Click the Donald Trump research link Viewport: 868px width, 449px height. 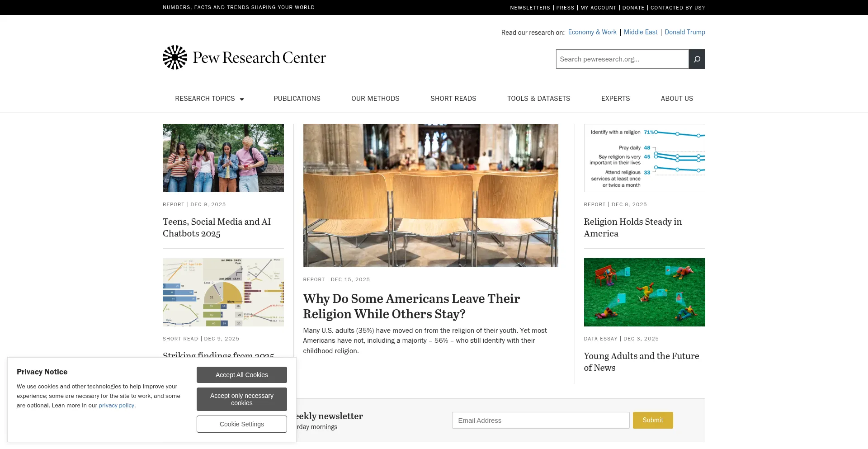point(684,32)
